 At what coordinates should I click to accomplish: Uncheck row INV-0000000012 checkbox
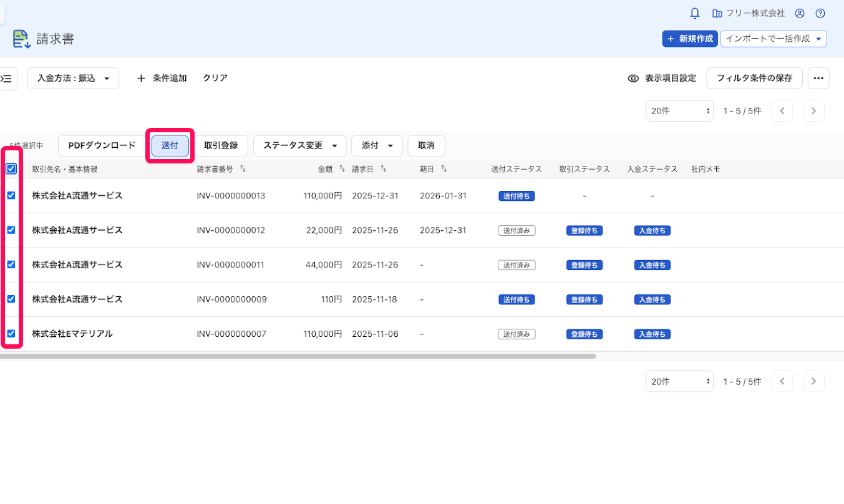click(11, 230)
